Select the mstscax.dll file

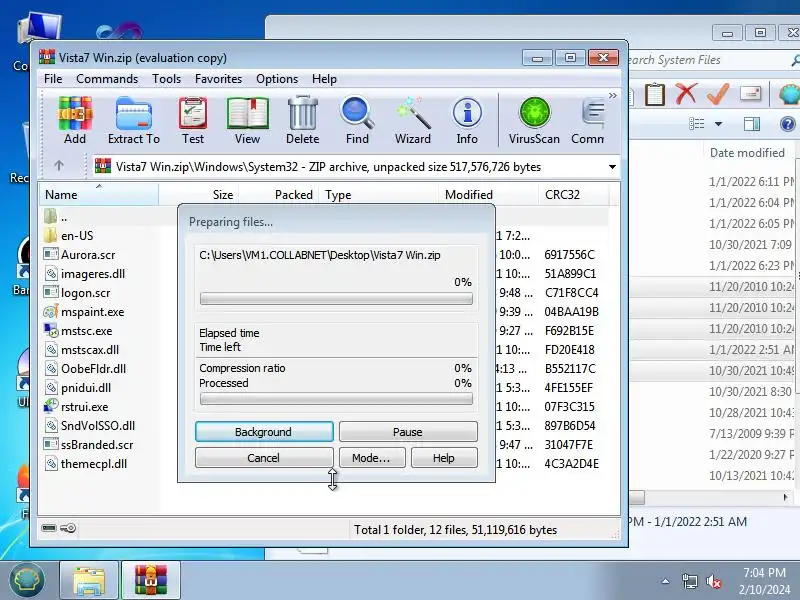(x=82, y=350)
